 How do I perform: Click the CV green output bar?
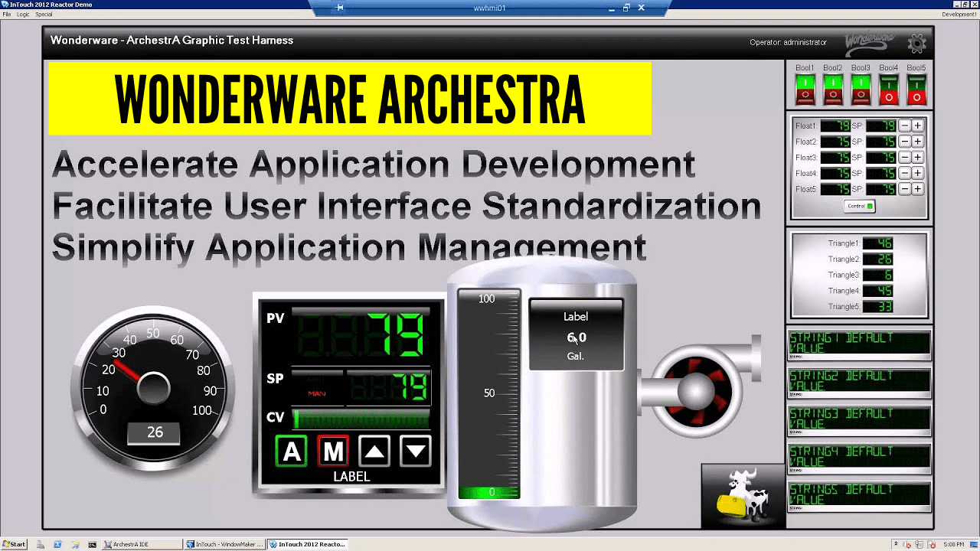[361, 419]
